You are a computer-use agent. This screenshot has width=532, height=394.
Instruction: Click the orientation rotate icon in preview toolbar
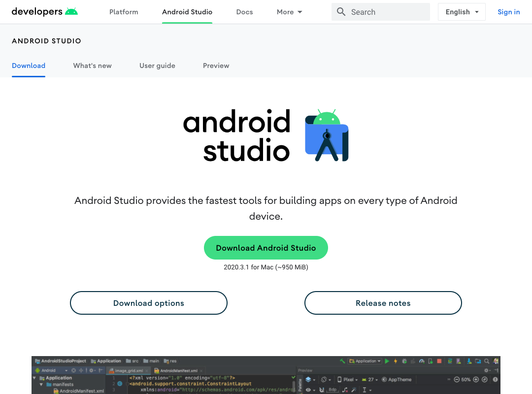pyautogui.click(x=324, y=379)
